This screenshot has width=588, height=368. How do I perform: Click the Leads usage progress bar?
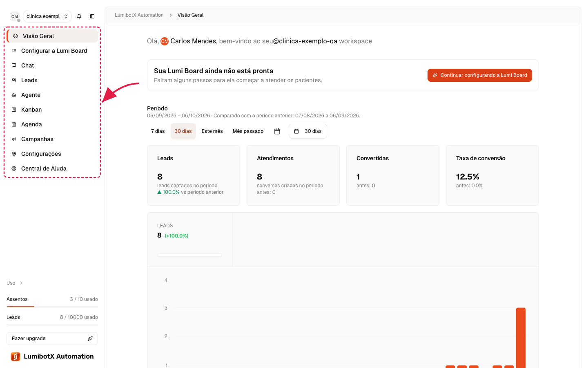(x=52, y=325)
